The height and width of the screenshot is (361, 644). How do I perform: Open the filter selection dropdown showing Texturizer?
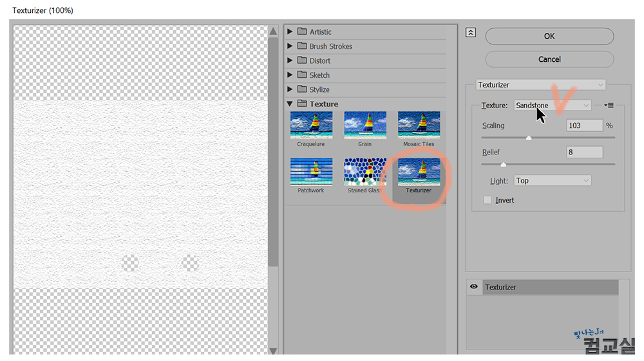[x=540, y=85]
